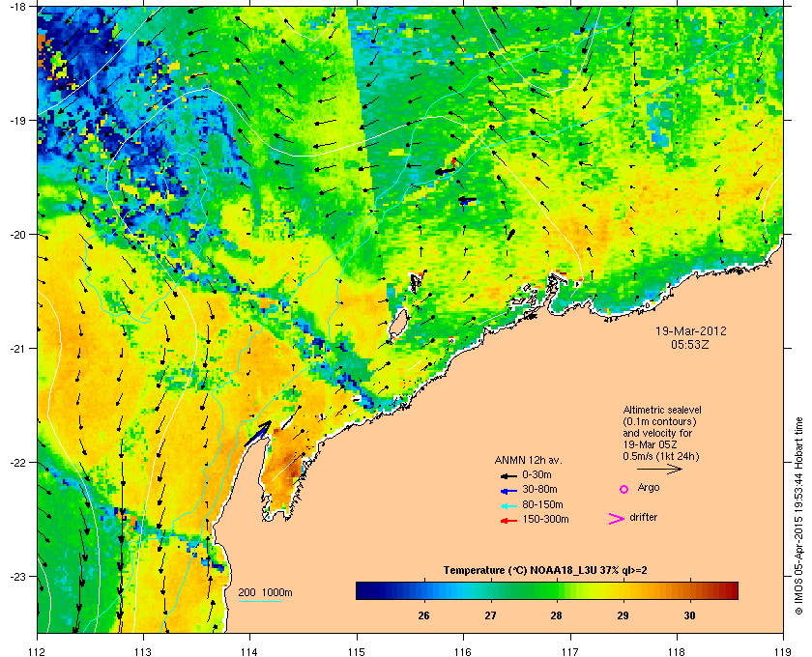Click the 'Argo' legend label
Screen dimensions: 812x657
649,487
